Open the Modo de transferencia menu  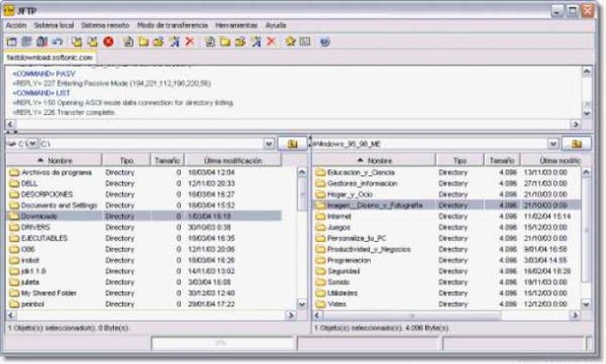click(x=172, y=25)
